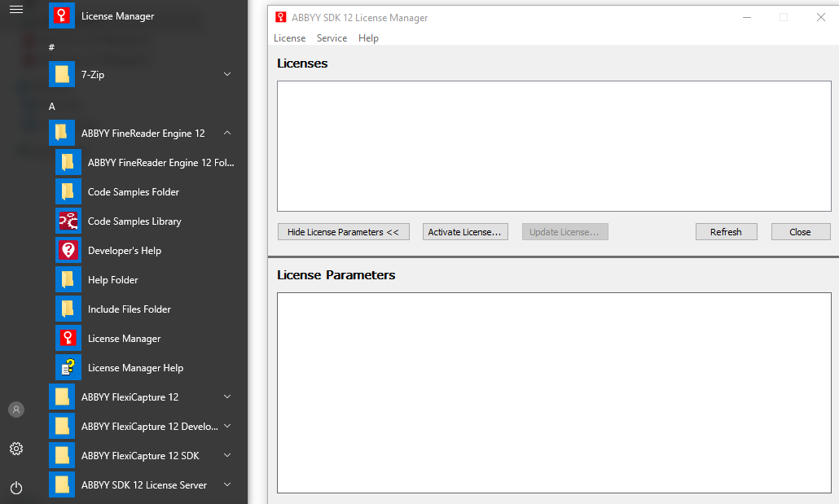Click the ABBYY key icon in window title bar
The width and height of the screenshot is (839, 504).
pos(280,17)
